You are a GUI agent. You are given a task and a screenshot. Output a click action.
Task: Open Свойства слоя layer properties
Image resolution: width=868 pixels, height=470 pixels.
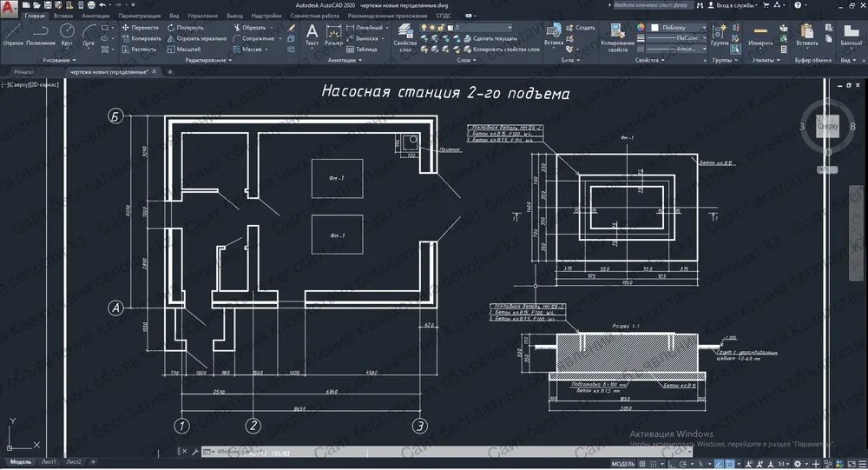[405, 37]
